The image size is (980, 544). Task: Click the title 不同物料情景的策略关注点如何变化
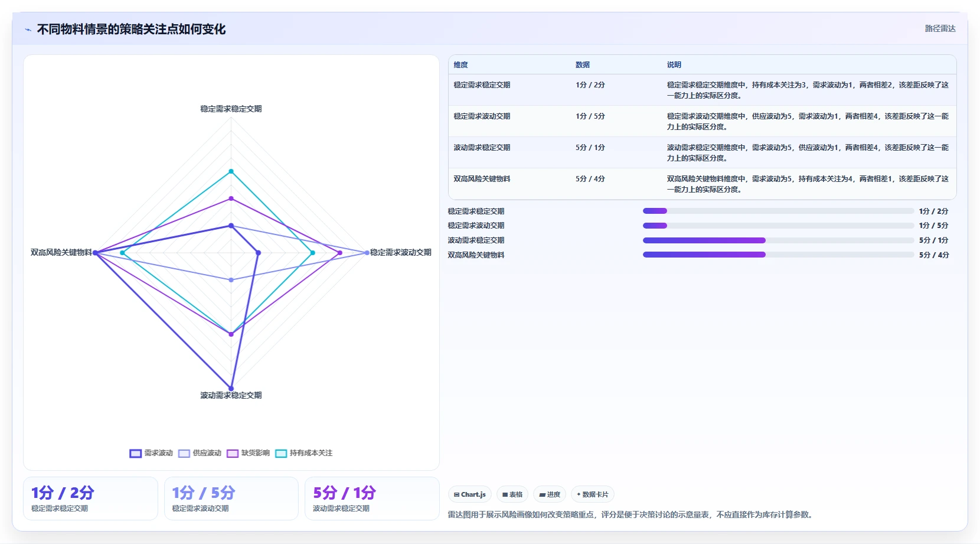(x=131, y=30)
